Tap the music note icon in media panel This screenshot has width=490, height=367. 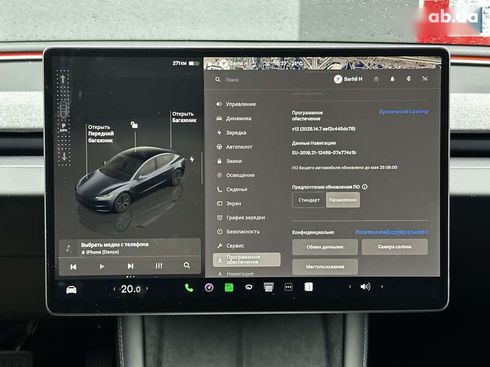pos(68,248)
